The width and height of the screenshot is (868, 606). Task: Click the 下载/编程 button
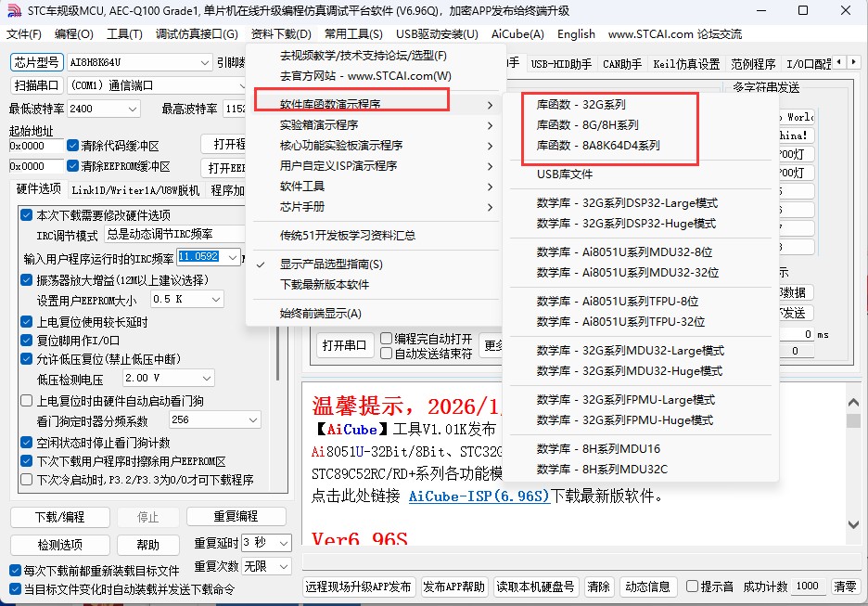(59, 517)
